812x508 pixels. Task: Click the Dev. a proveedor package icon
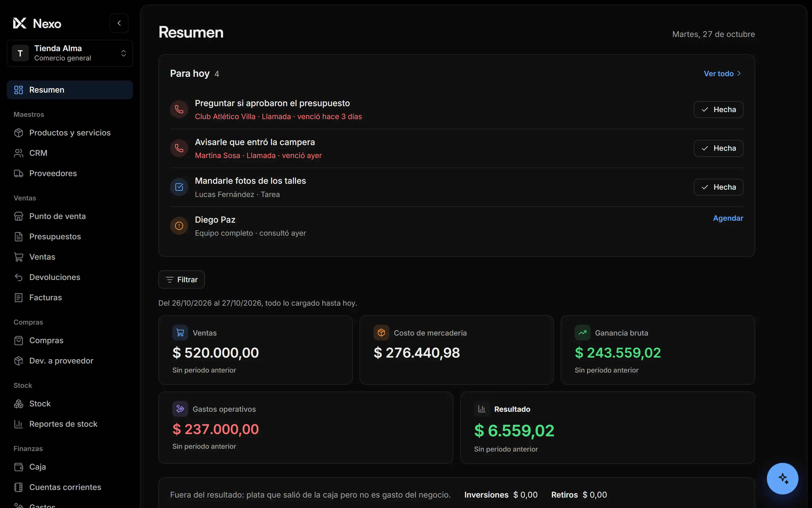point(19,361)
